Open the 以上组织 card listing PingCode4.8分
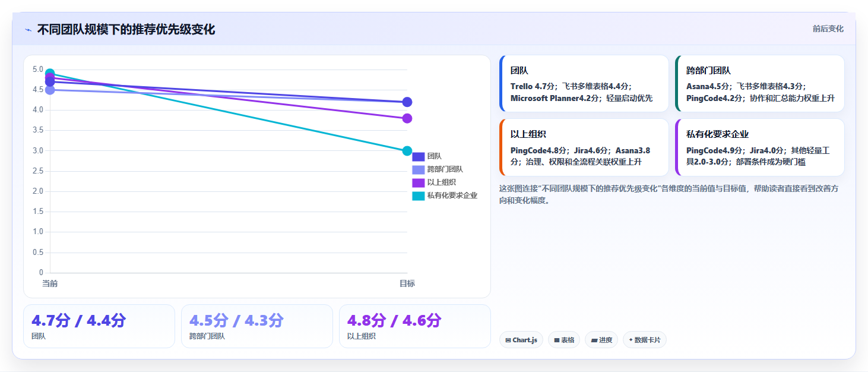This screenshot has height=372, width=868. coord(584,147)
